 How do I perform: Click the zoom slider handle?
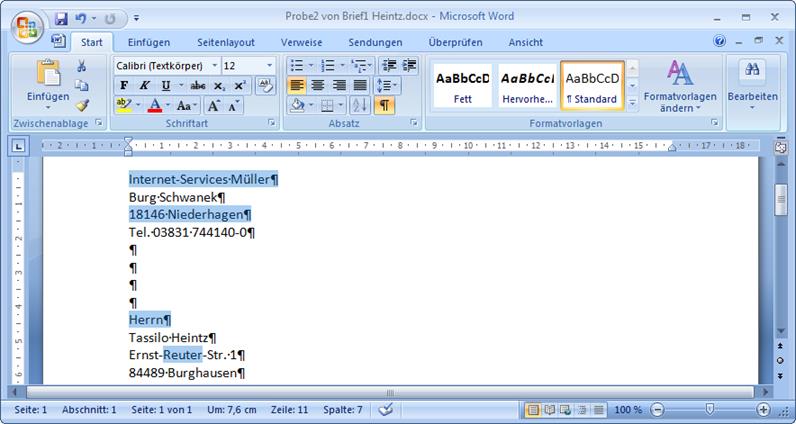coord(709,410)
